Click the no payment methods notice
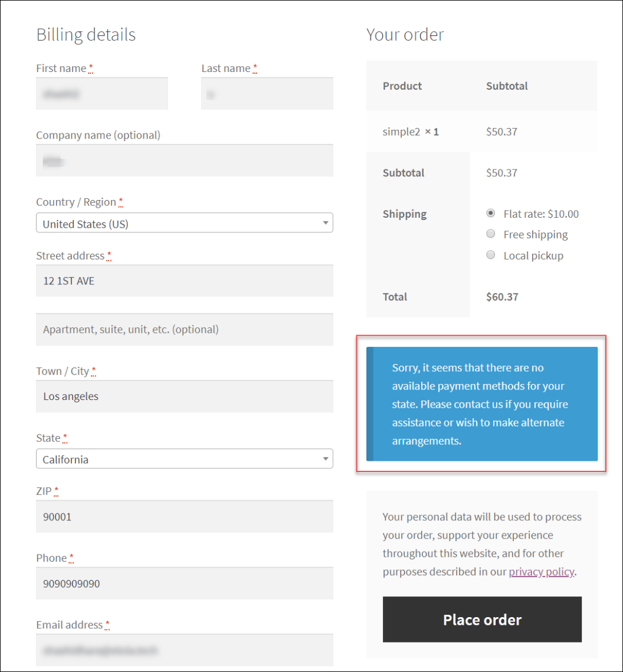 click(x=481, y=404)
